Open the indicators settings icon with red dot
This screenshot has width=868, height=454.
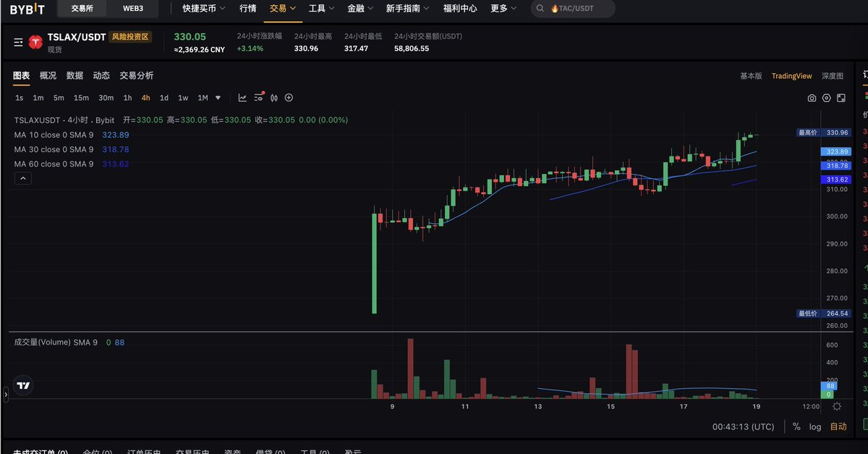(x=259, y=97)
